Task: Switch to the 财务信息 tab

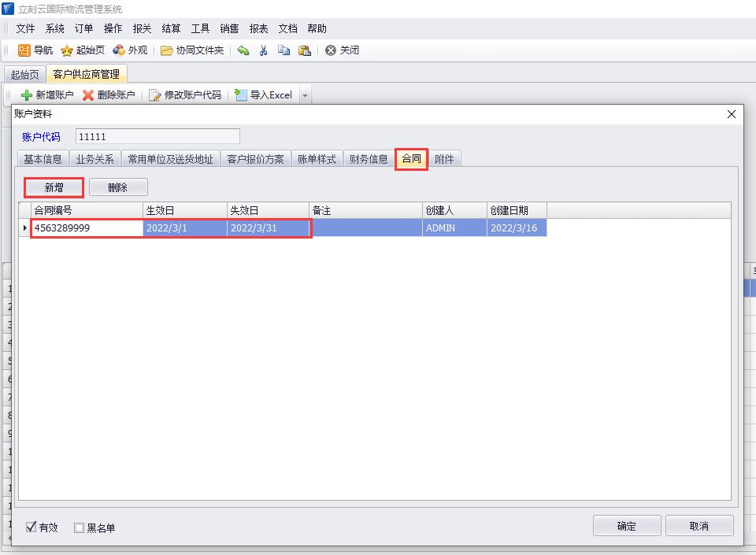Action: pos(369,159)
